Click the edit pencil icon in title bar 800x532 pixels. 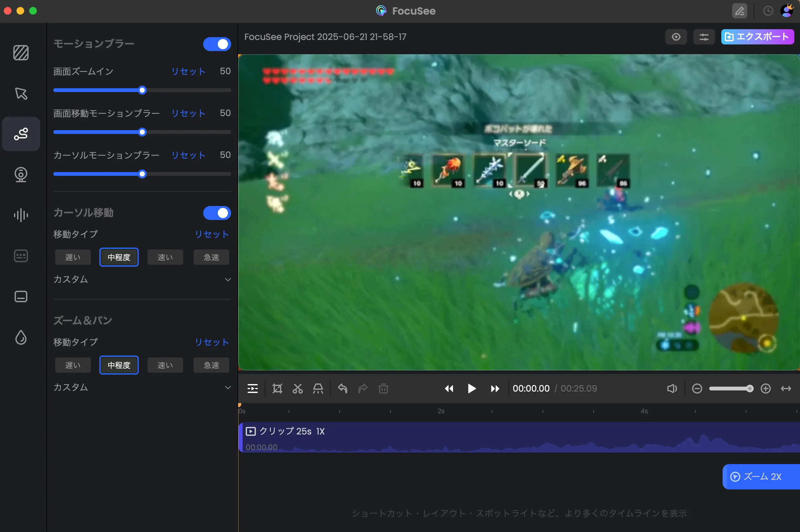[740, 11]
